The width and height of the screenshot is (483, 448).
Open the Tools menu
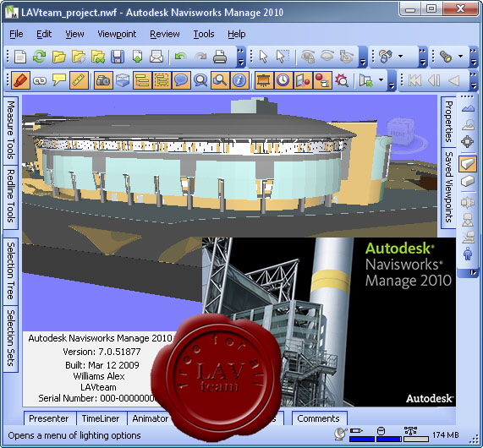[204, 34]
